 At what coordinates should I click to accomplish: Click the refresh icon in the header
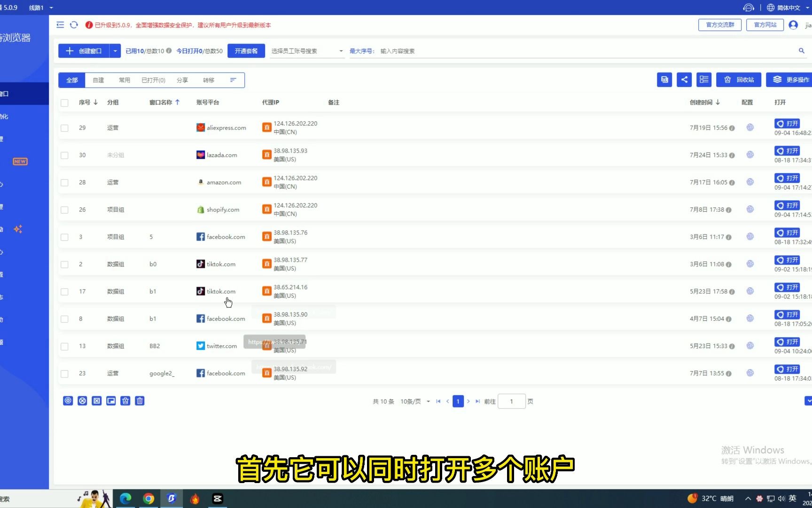pyautogui.click(x=74, y=25)
